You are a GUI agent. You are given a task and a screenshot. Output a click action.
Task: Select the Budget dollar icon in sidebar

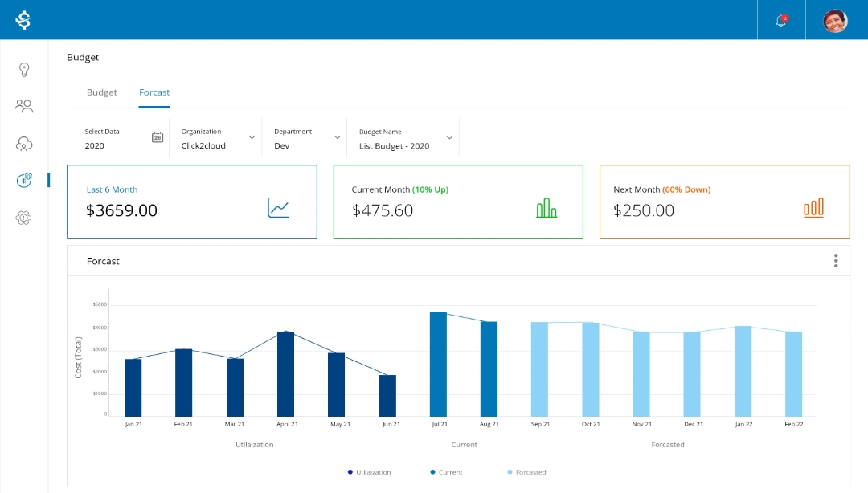coord(24,181)
